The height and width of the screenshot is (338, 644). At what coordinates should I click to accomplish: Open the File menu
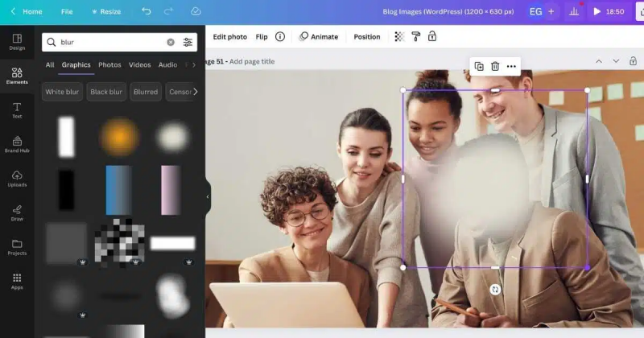(67, 11)
